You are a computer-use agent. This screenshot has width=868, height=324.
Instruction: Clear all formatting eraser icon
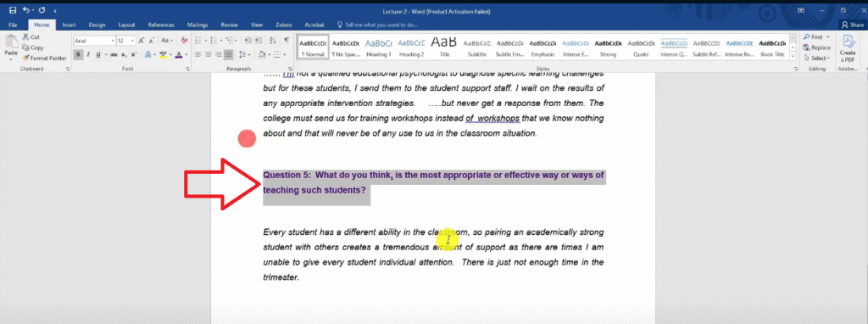(x=184, y=41)
